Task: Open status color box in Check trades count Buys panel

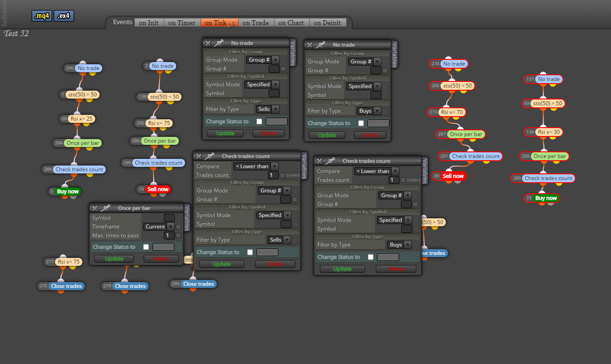Action: pos(388,257)
